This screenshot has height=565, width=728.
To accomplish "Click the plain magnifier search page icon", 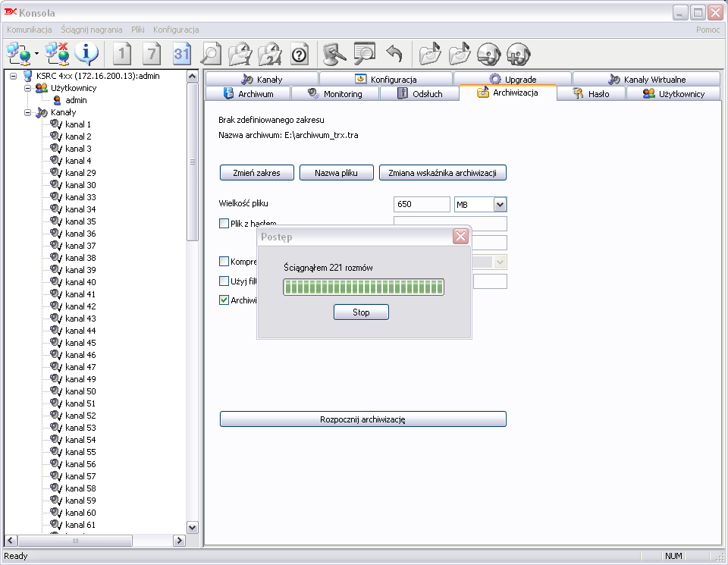I will [211, 54].
